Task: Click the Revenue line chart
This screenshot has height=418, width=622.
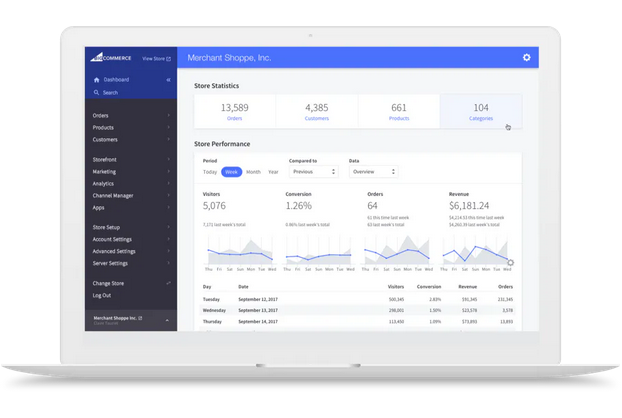Action: (476, 251)
